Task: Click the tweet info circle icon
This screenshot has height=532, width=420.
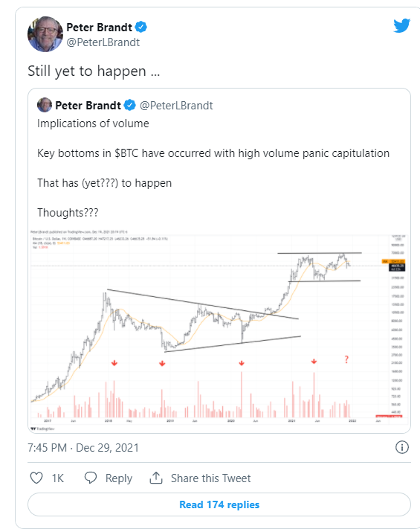Action: tap(402, 447)
